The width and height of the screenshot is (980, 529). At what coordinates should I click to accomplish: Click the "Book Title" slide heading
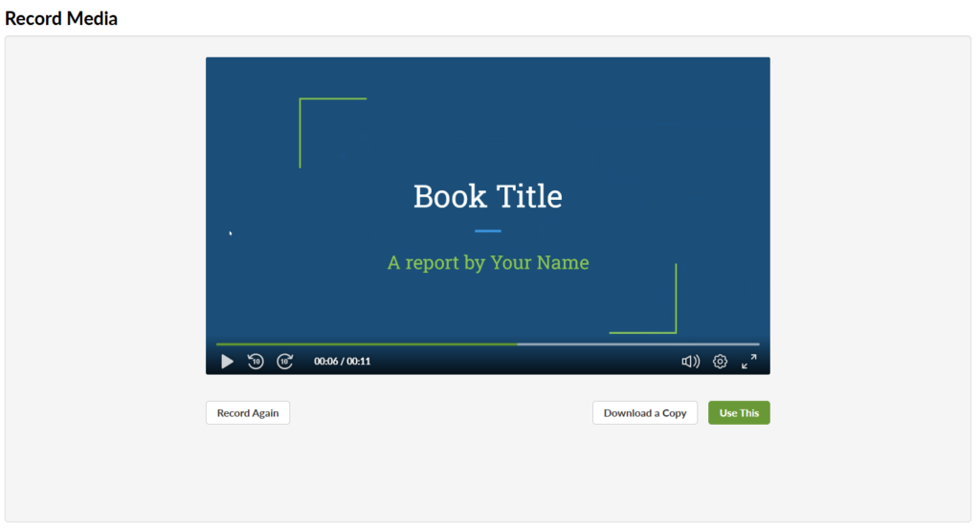click(x=487, y=196)
